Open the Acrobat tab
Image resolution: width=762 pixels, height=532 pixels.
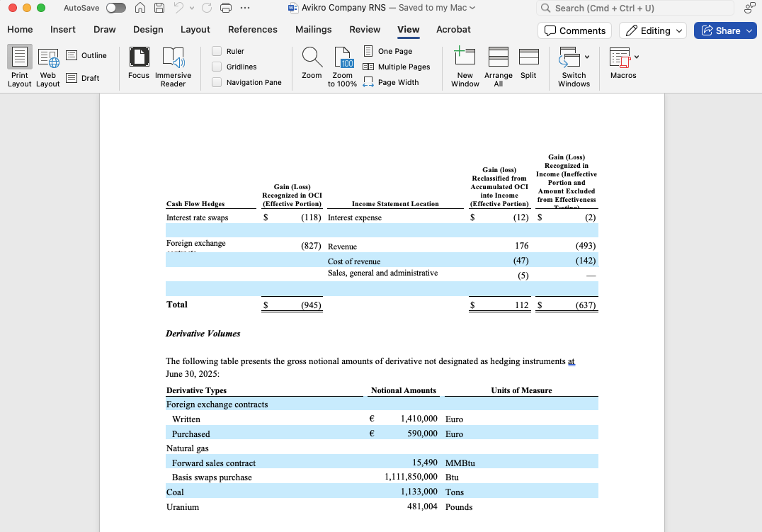(453, 29)
